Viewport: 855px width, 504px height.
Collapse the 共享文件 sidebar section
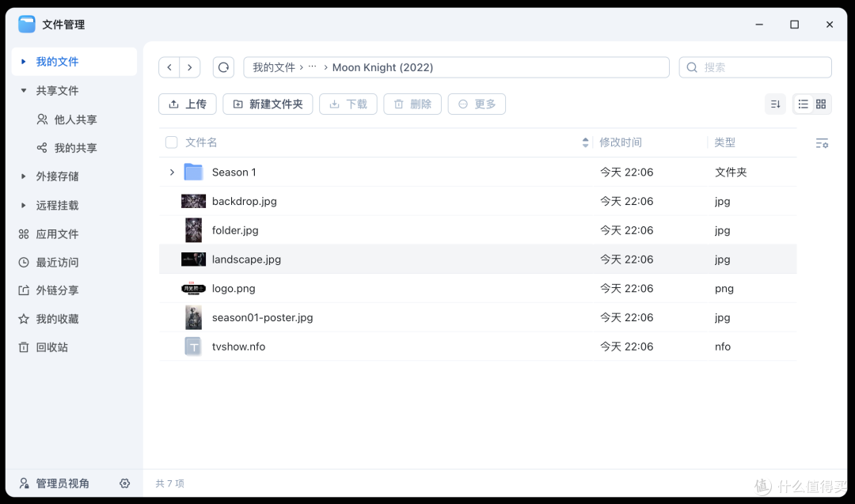[x=24, y=90]
